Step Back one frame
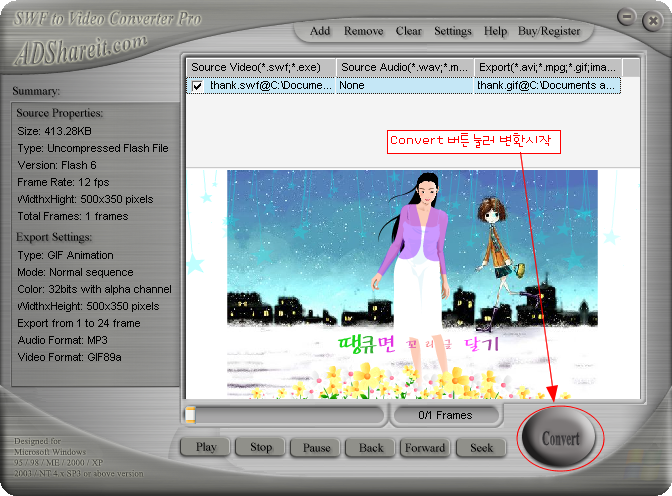 pos(371,448)
